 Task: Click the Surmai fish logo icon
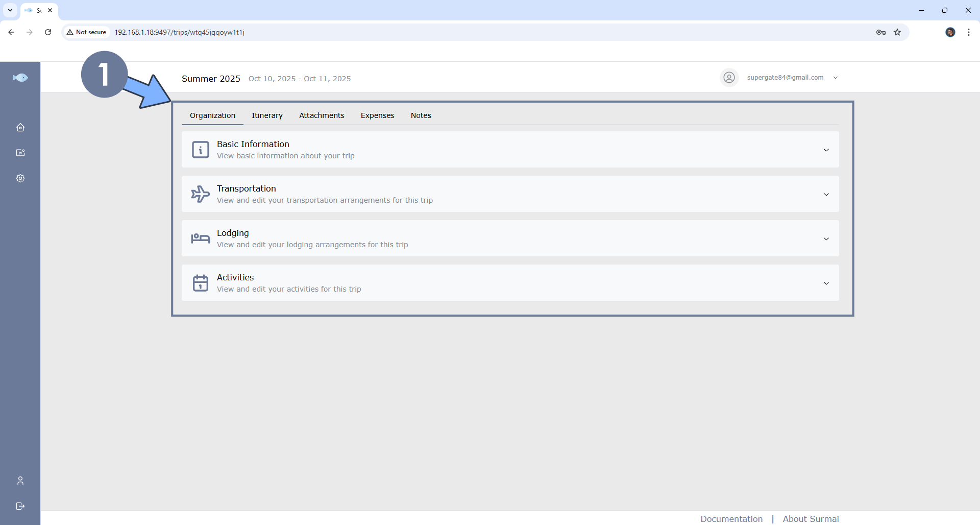(x=20, y=78)
